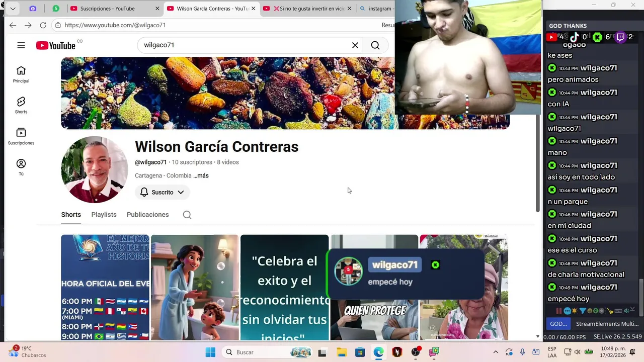Switch to the instagram search browser tab

tap(376, 9)
